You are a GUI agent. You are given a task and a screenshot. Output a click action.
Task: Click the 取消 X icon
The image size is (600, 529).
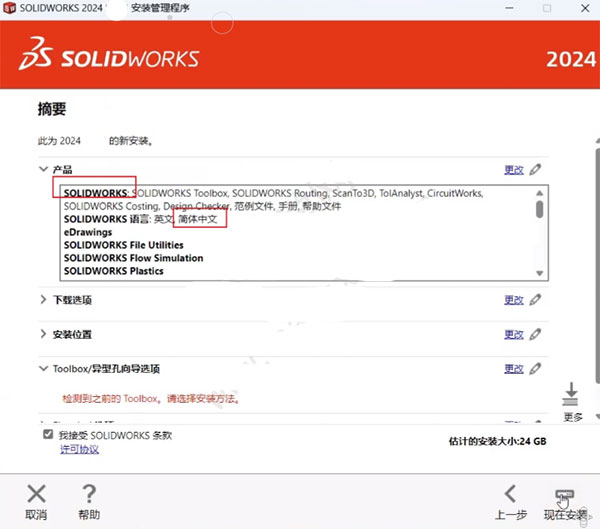(36, 493)
